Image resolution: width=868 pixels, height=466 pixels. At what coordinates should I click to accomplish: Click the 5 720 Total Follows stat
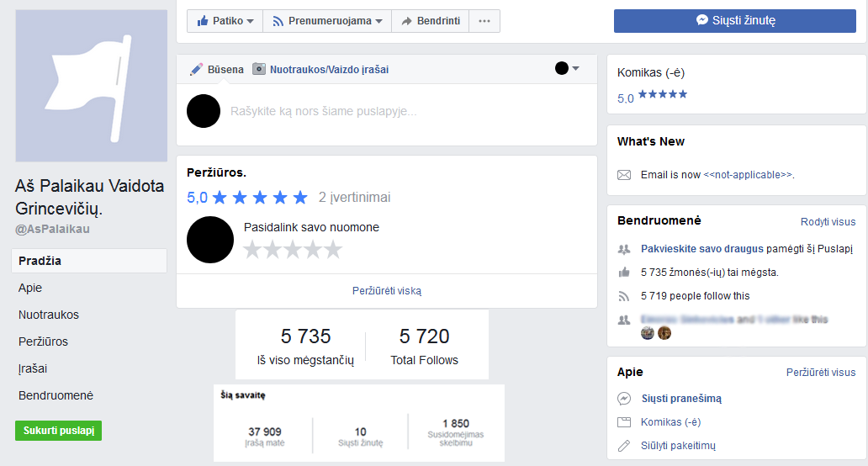click(424, 346)
